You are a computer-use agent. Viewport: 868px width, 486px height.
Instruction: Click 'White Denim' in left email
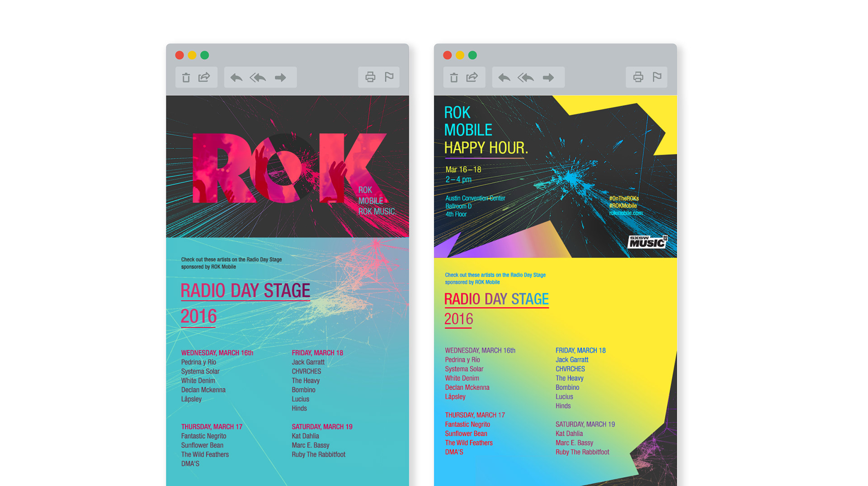coord(198,381)
